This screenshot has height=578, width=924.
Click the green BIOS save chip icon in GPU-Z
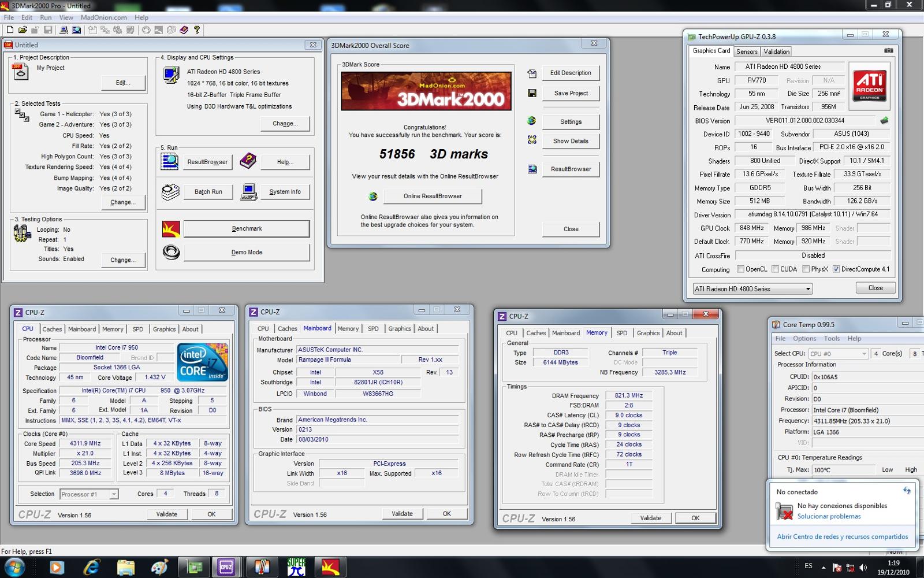pos(884,121)
